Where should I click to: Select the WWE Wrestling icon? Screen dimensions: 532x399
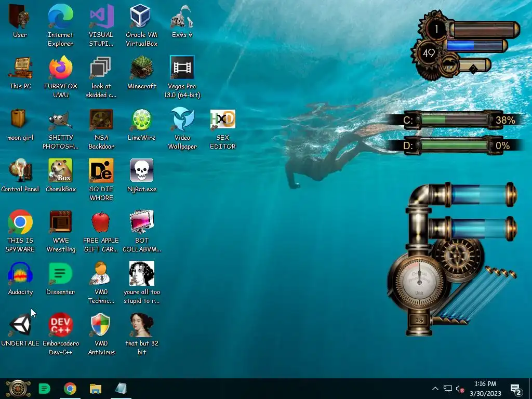click(x=61, y=231)
